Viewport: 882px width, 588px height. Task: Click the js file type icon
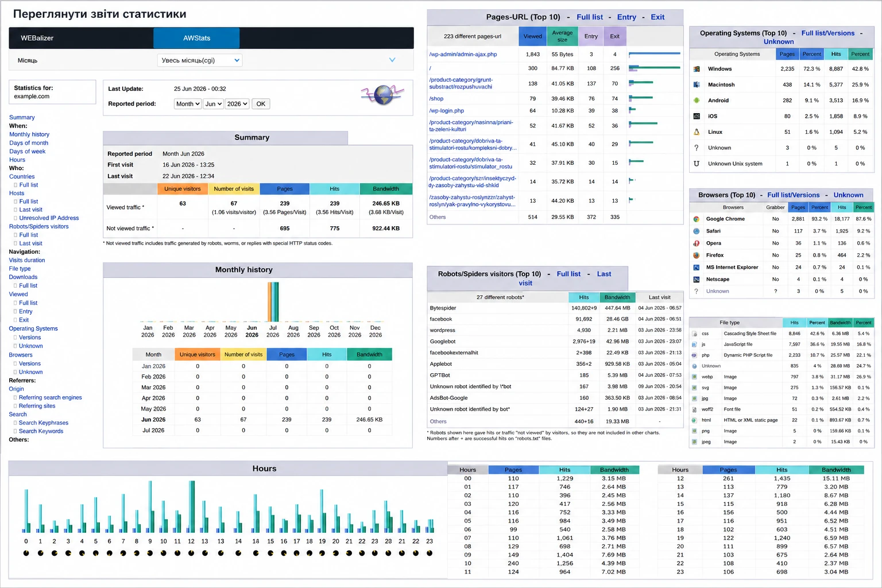coord(695,345)
